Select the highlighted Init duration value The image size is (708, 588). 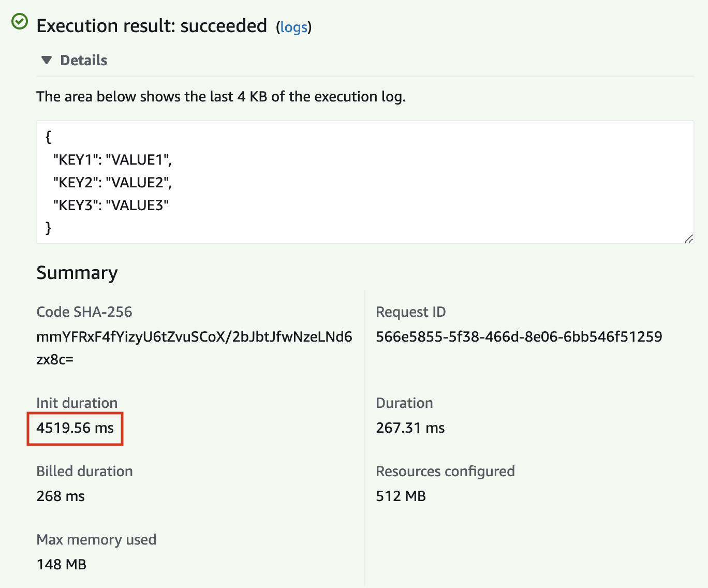pos(74,428)
